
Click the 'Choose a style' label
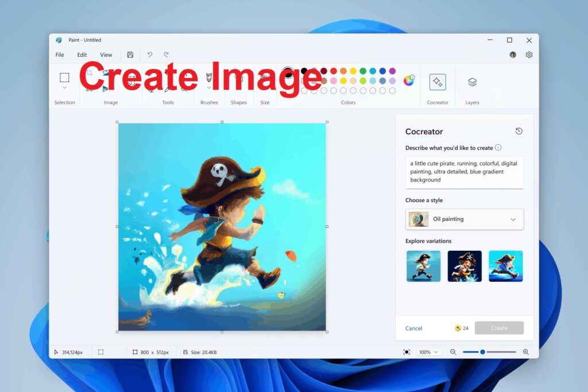click(424, 200)
